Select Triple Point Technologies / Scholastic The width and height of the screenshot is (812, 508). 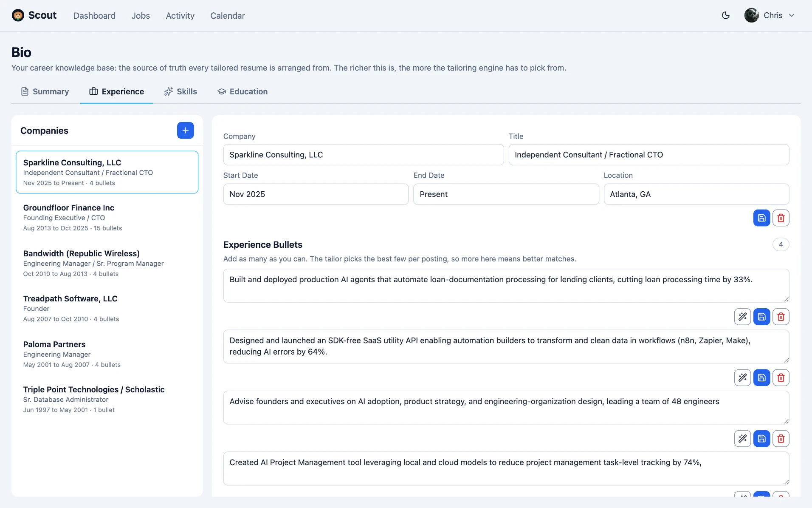(107, 400)
